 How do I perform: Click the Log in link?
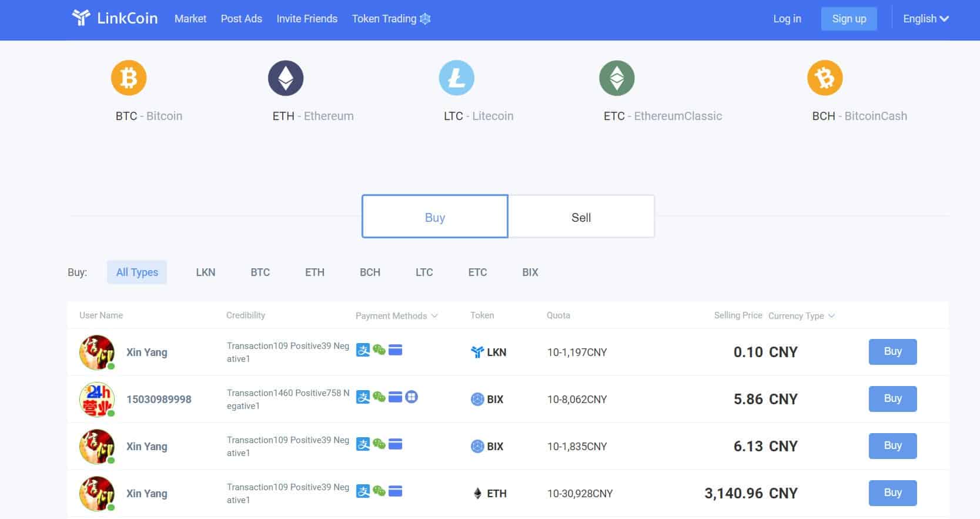(787, 19)
